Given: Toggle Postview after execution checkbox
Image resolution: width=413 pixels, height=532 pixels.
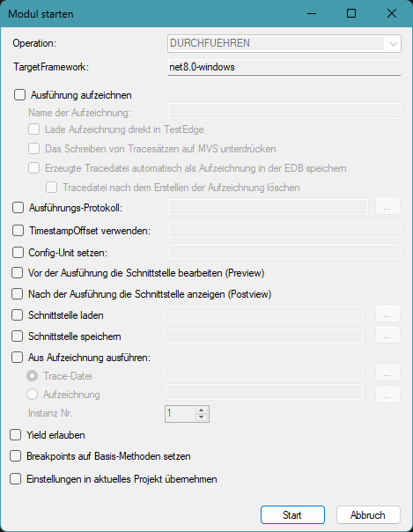Looking at the screenshot, I should tap(18, 294).
